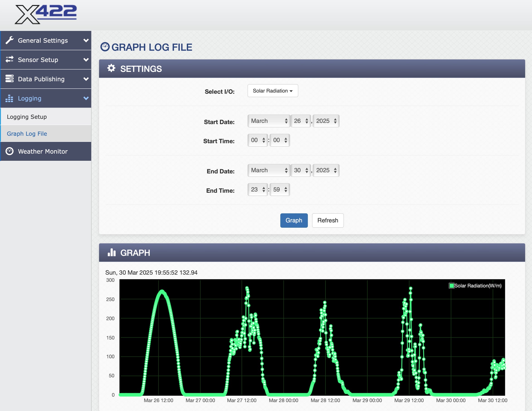Click the Data Publishing server icon

point(10,79)
